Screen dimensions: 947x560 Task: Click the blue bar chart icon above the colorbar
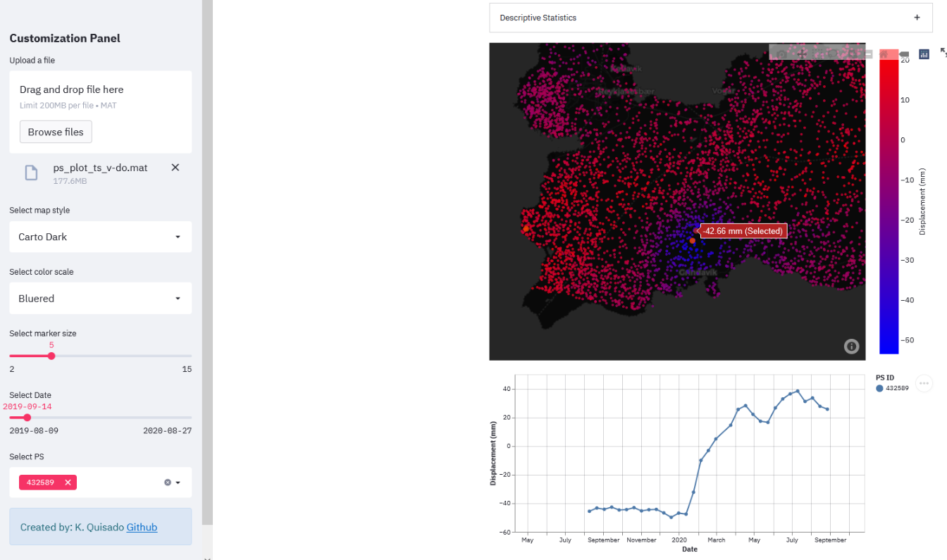click(924, 54)
